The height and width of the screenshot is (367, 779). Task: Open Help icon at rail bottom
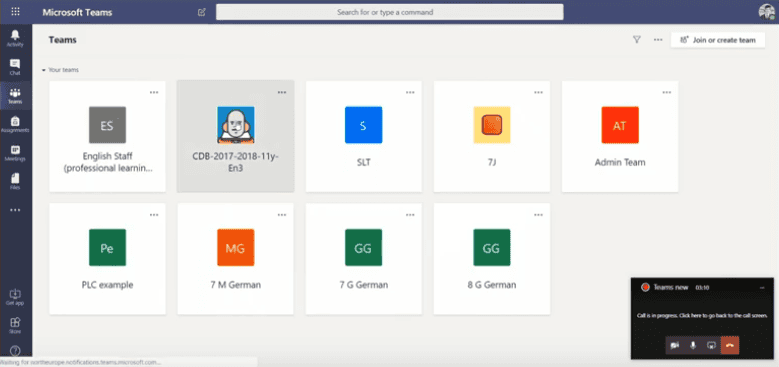click(x=15, y=351)
